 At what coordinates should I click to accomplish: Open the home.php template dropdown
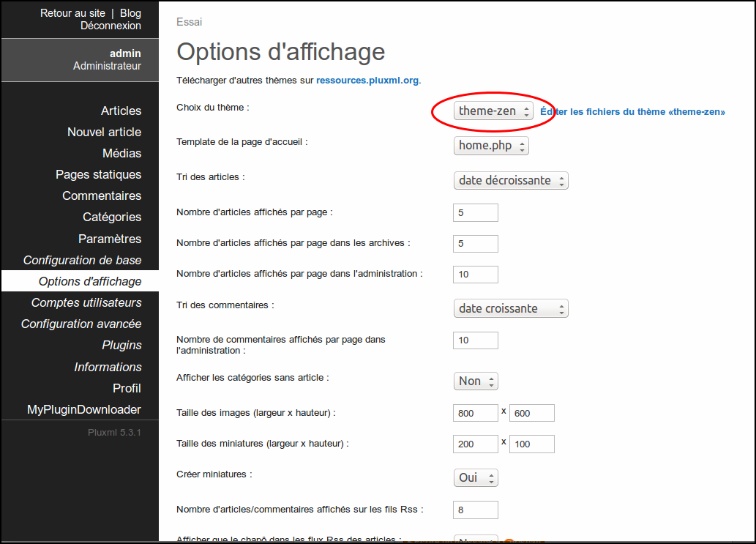[491, 146]
